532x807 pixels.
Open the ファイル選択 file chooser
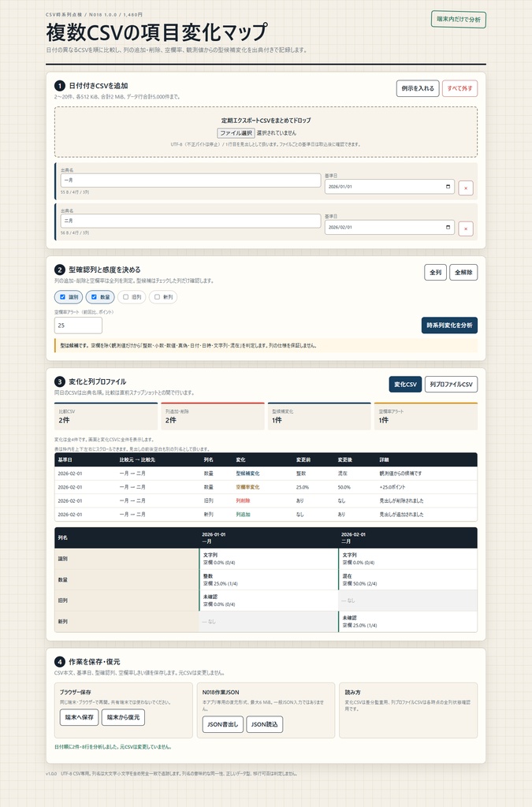point(236,132)
